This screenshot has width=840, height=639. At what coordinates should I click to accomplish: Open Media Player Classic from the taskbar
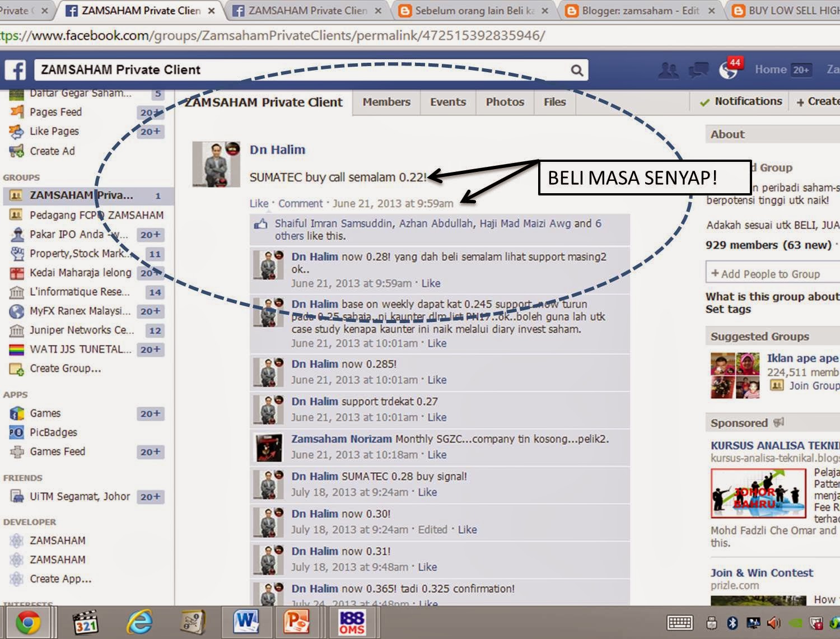coord(86,622)
